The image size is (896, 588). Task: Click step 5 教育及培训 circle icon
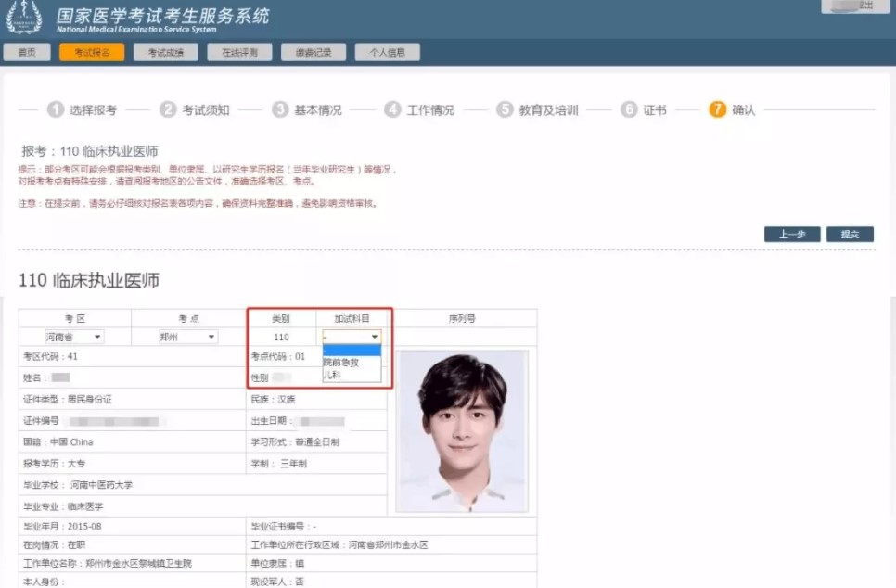click(x=505, y=109)
